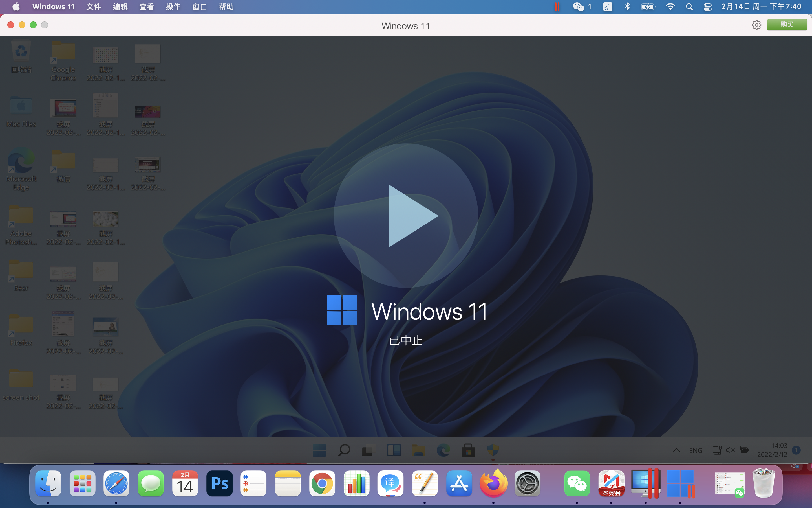Viewport: 812px width, 508px height.
Task: Click the Windows Start button in taskbar
Action: coord(319,450)
